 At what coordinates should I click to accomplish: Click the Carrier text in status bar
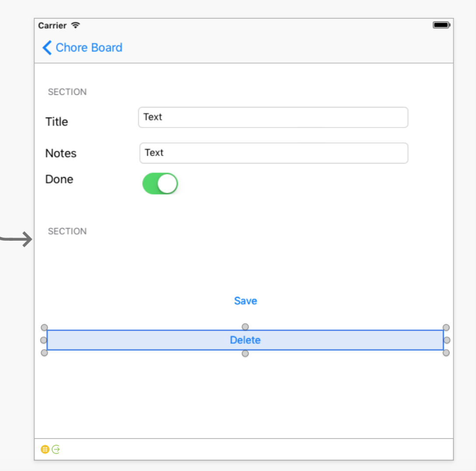coord(52,25)
